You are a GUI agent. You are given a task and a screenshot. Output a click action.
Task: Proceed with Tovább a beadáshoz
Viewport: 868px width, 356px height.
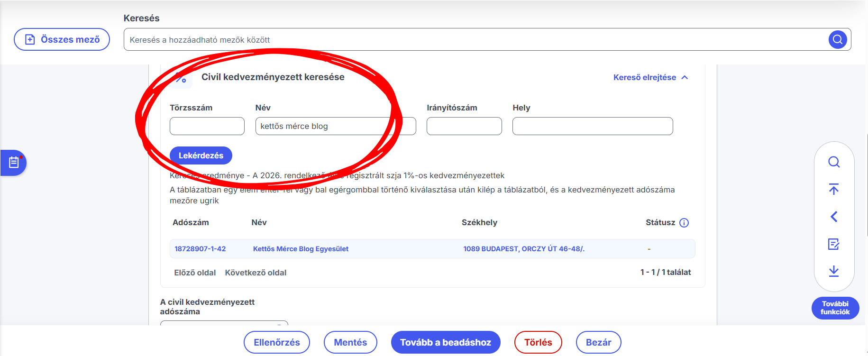pyautogui.click(x=446, y=342)
